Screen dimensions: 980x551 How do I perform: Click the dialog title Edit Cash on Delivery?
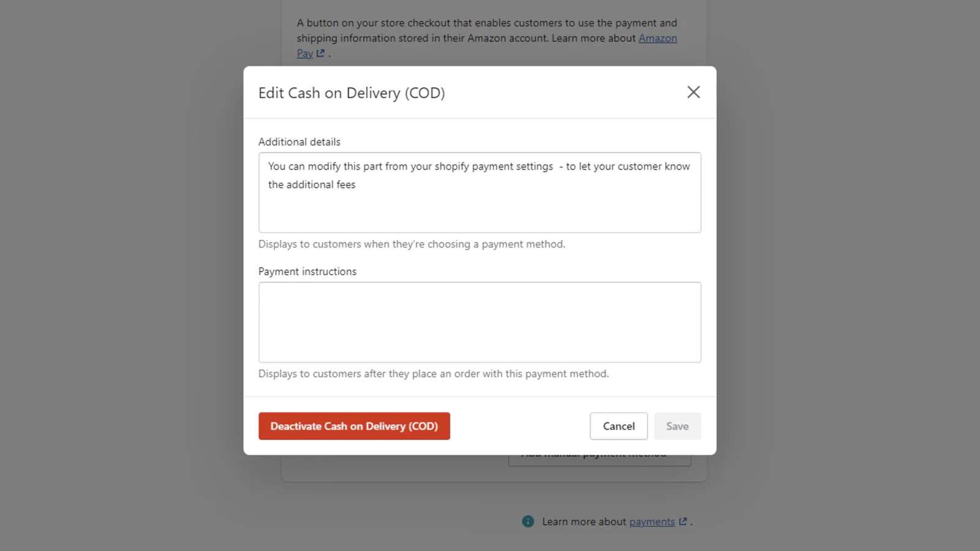(352, 93)
